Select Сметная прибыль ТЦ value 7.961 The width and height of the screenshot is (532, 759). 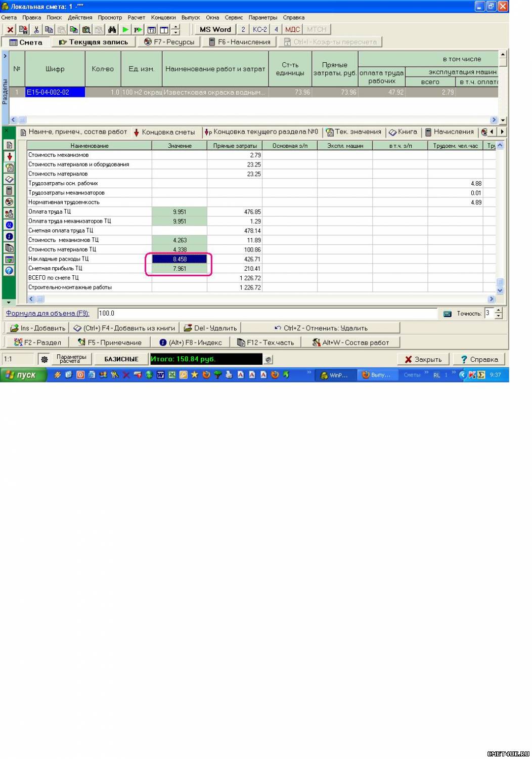(180, 269)
